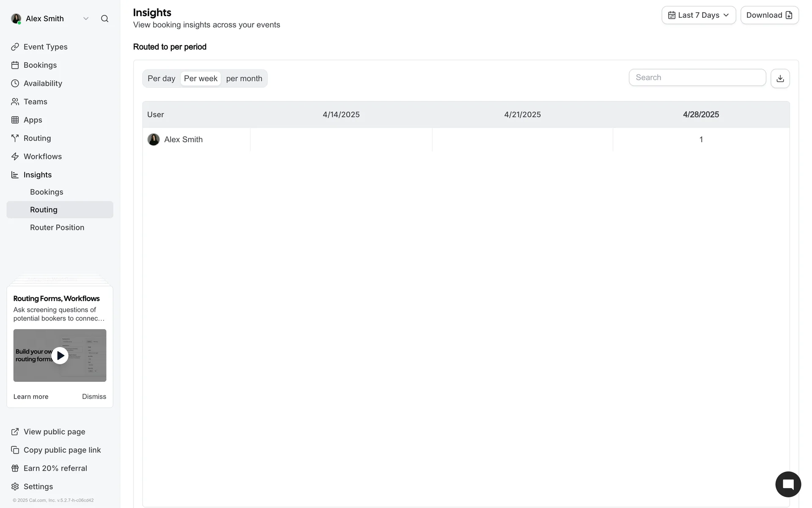
Task: Collapse the Insights sidebar section
Action: tap(37, 175)
